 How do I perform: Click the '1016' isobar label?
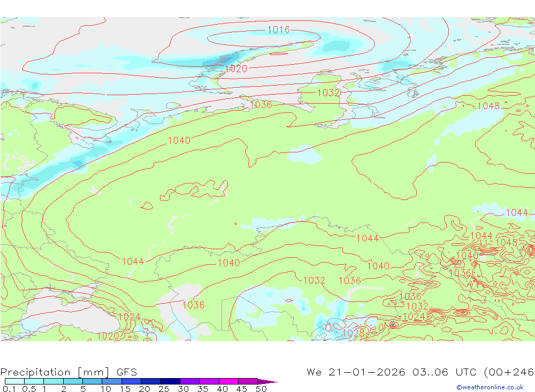(x=278, y=30)
